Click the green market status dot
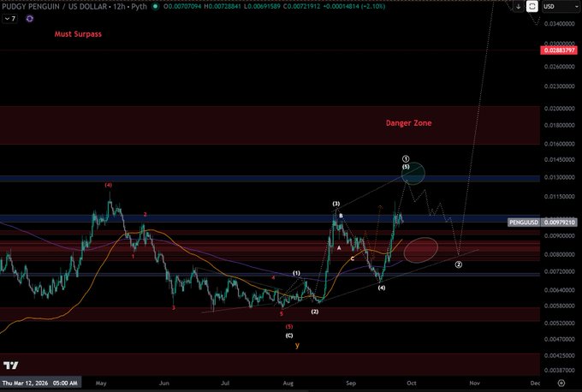Image resolution: width=582 pixels, height=392 pixels. [156, 6]
